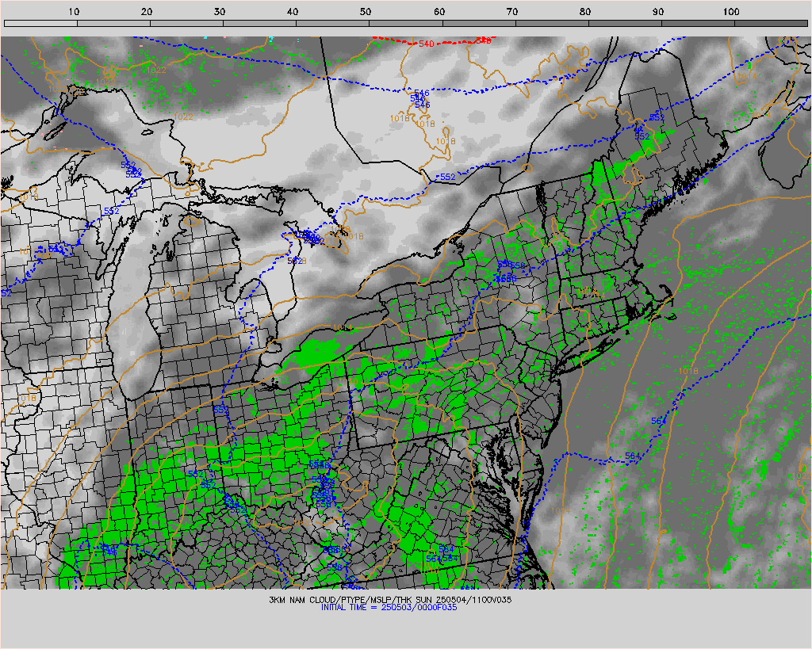The image size is (812, 649).
Task: Click the blue 'INITIAL TIME = 250503/0000F035' text
Action: click(x=389, y=607)
